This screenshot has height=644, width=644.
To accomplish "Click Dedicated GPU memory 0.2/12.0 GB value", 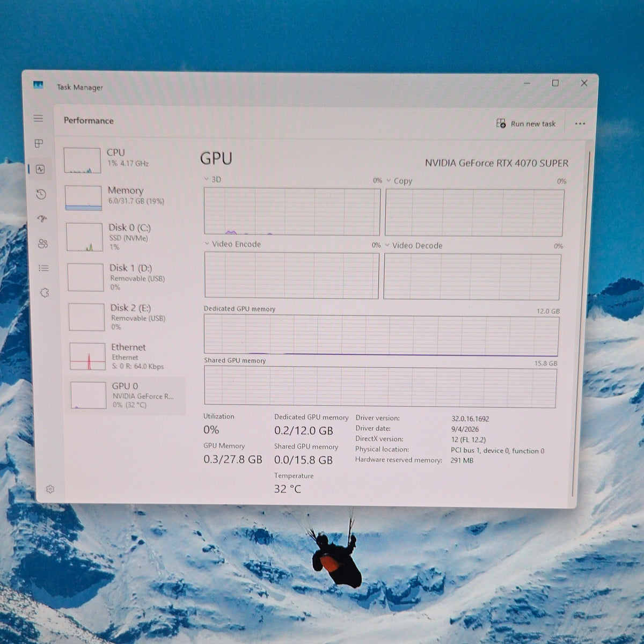I will click(x=304, y=431).
